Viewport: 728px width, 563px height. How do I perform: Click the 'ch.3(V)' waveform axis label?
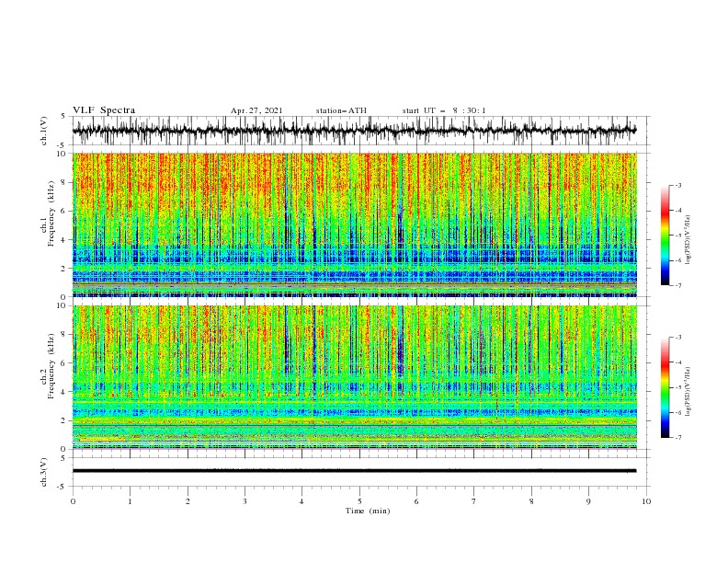click(44, 472)
